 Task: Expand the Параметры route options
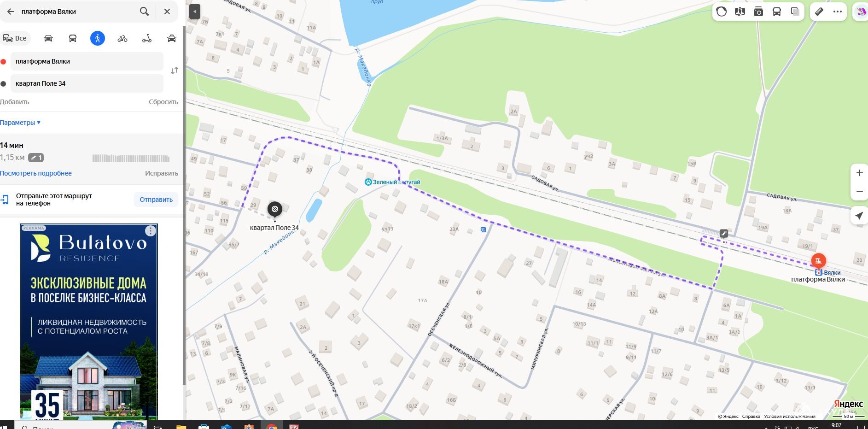pos(20,123)
